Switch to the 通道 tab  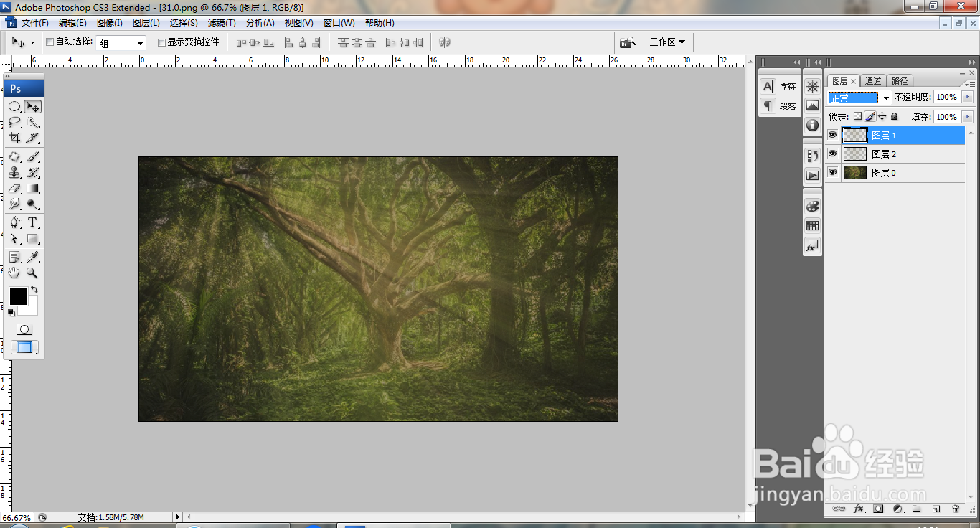[x=873, y=81]
